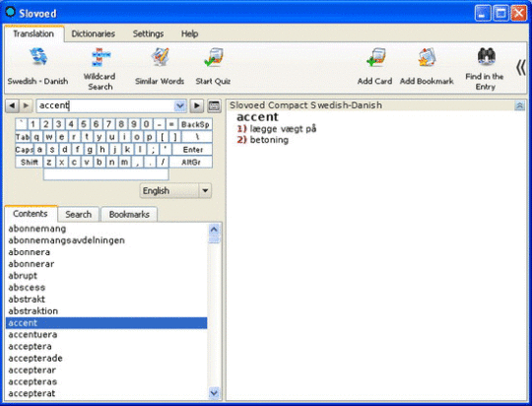Collapse the toolbar with double-chevron arrow

pyautogui.click(x=521, y=68)
